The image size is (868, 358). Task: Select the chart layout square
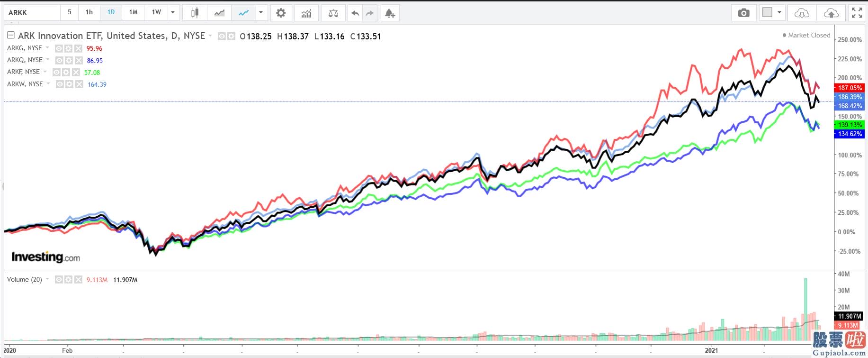[x=767, y=13]
